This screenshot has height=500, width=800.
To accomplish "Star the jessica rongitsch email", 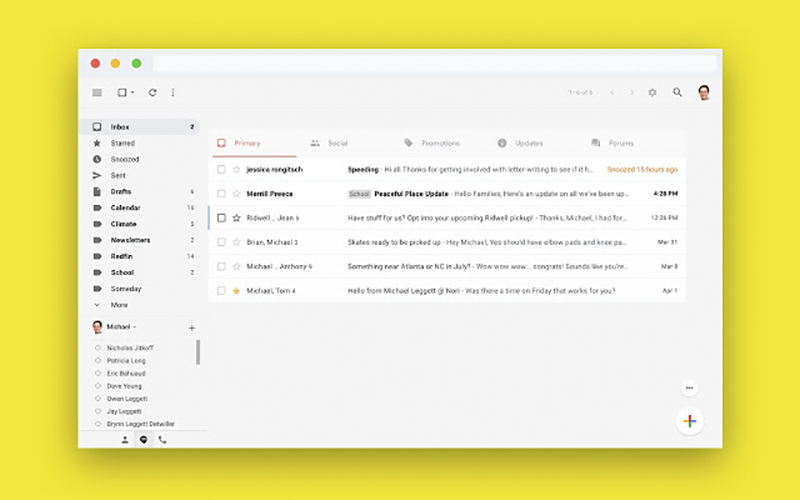I will point(236,169).
